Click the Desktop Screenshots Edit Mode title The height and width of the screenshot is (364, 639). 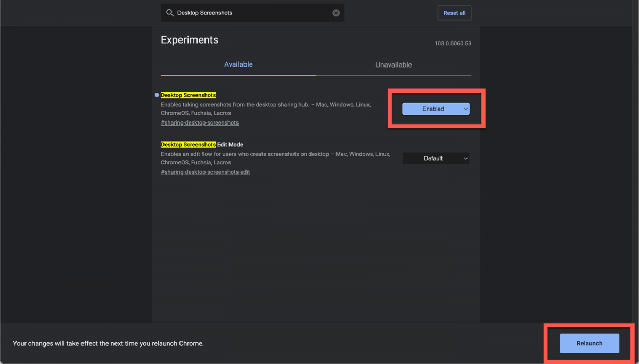tap(202, 145)
